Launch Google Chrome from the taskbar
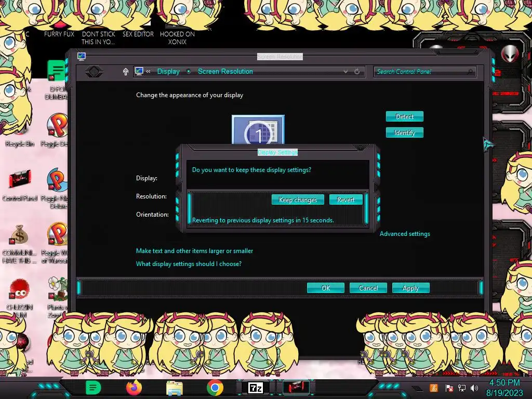Viewport: 532px width, 399px height. (x=215, y=388)
